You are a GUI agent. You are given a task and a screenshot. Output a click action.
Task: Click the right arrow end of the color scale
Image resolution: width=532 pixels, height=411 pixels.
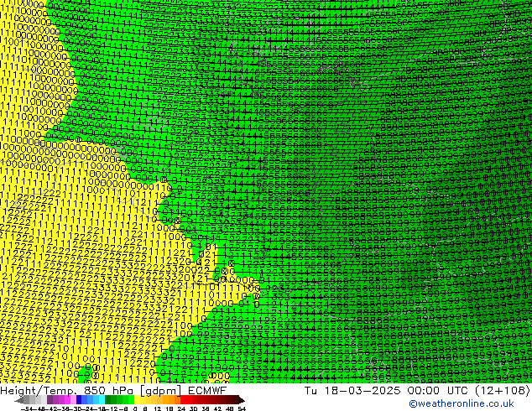tap(242, 400)
